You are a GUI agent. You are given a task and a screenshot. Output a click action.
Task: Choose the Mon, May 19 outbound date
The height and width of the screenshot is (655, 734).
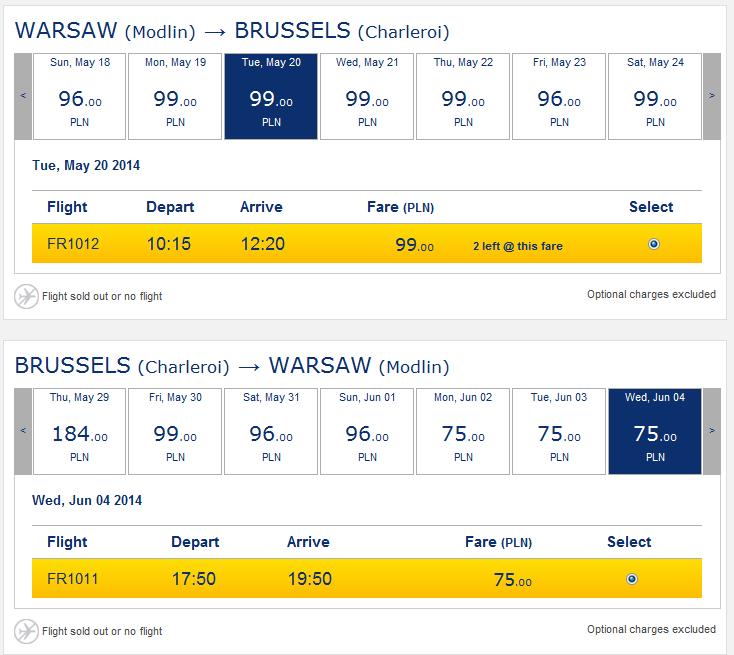pyautogui.click(x=175, y=96)
